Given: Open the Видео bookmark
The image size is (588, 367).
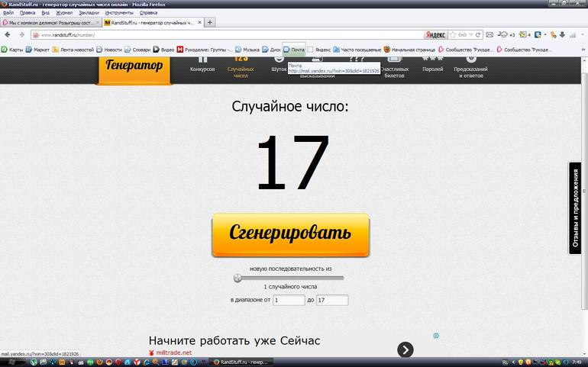Looking at the screenshot, I should coord(163,50).
